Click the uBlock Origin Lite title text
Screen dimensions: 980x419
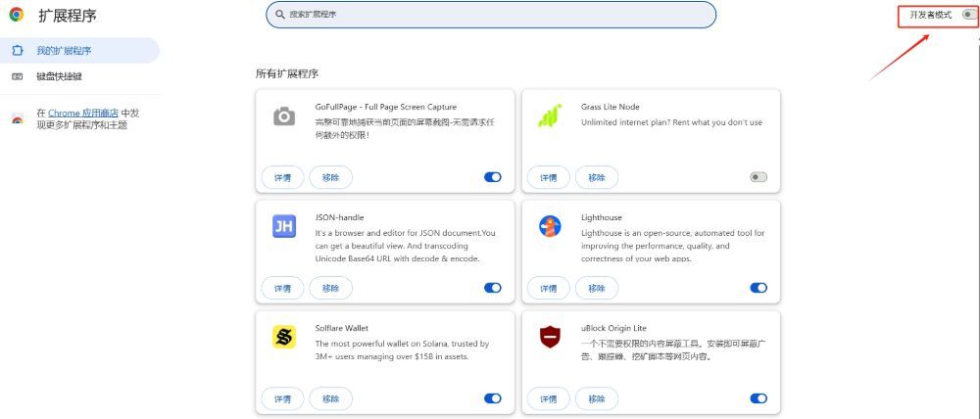click(x=613, y=328)
